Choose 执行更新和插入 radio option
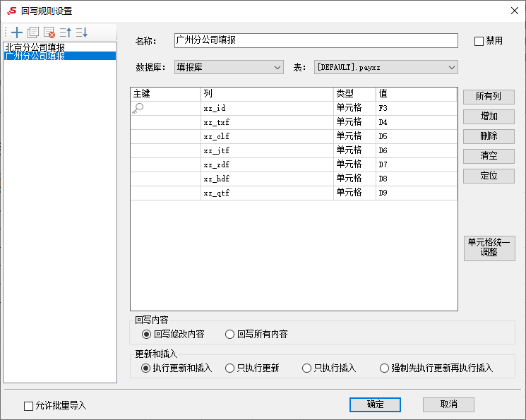 coord(145,368)
